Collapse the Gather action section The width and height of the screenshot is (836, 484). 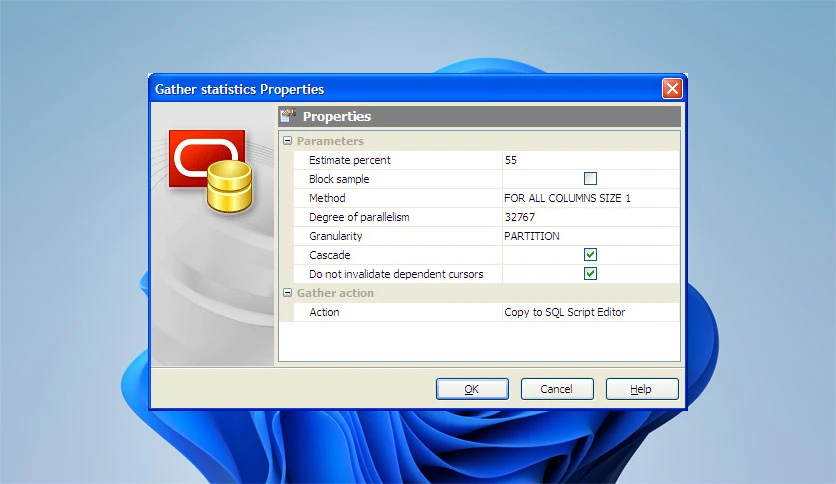coord(287,293)
